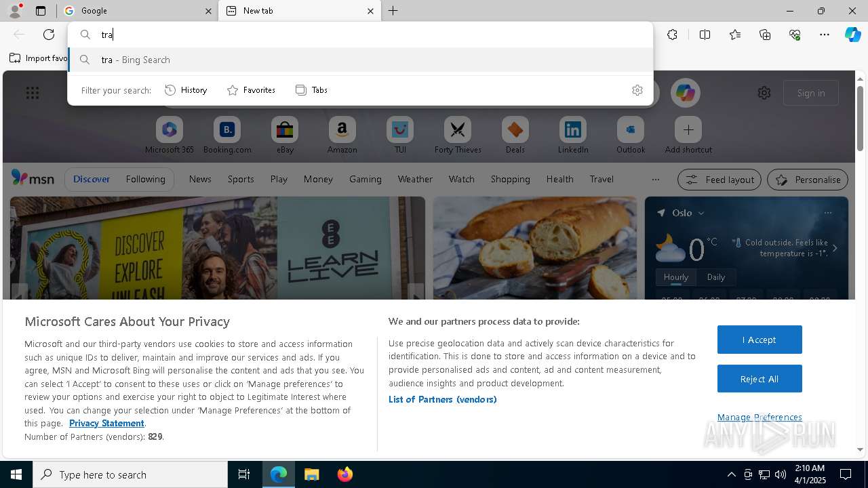Click Reject All on privacy banner
Image resolution: width=868 pixels, height=488 pixels.
pyautogui.click(x=759, y=379)
